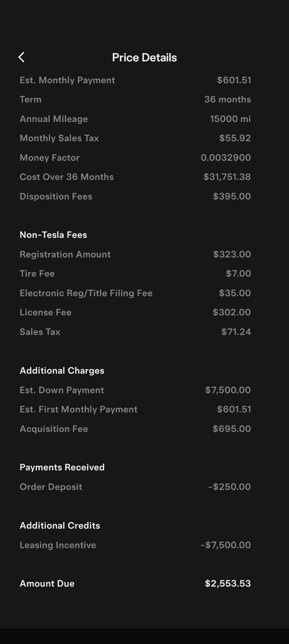Tap the Tire Fee $7.00 value
289x644 pixels.
[x=238, y=274]
